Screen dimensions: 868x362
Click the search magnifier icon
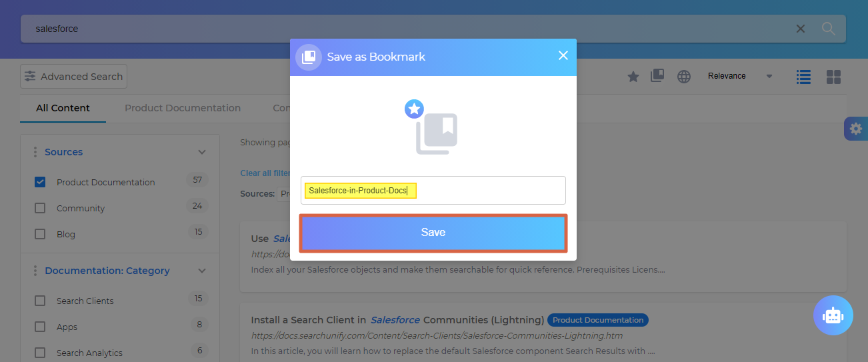(x=828, y=29)
